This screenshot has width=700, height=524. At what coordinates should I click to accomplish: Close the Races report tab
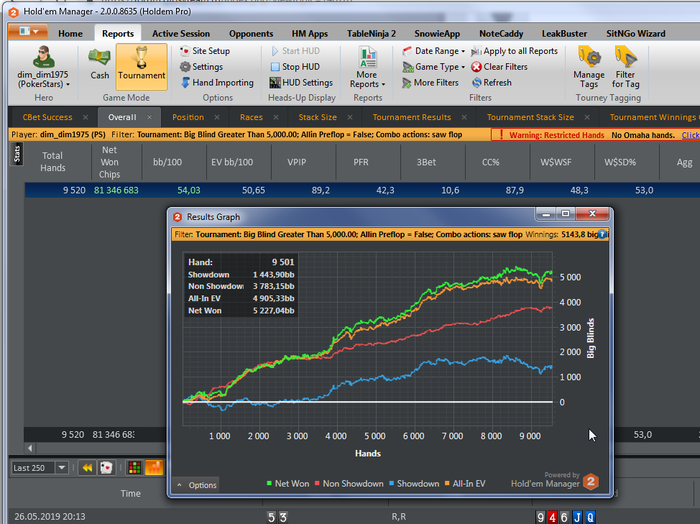(x=276, y=117)
